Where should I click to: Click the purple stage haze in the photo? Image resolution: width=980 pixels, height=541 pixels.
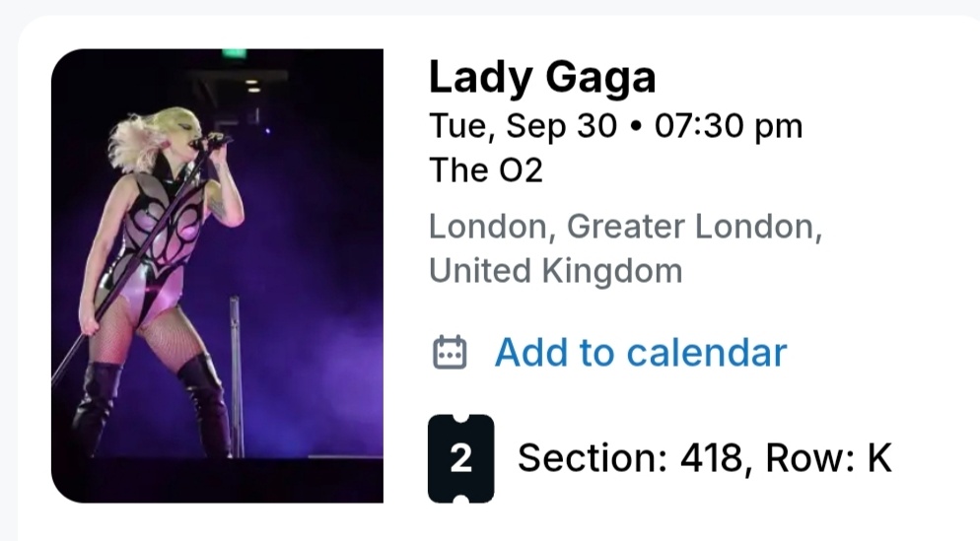(x=315, y=325)
